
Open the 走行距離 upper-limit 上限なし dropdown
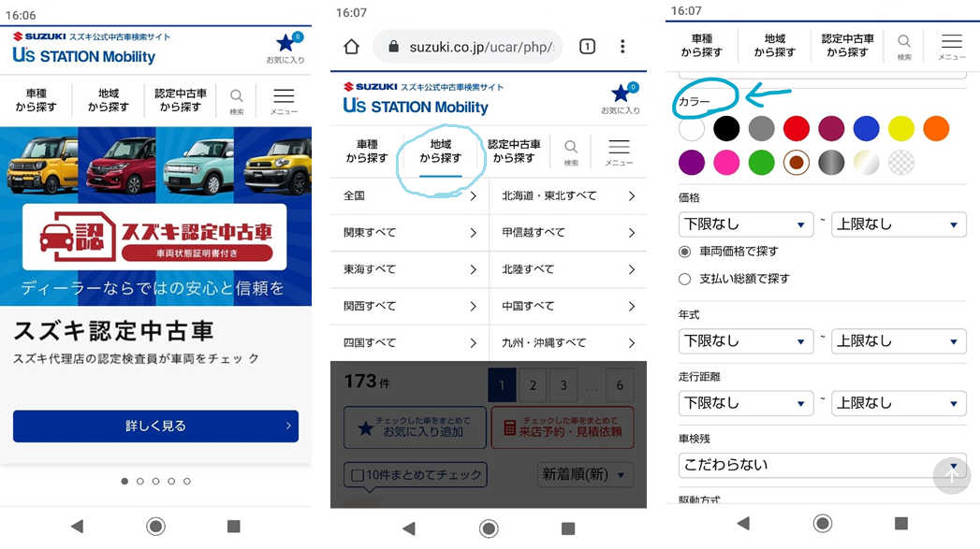coord(899,403)
